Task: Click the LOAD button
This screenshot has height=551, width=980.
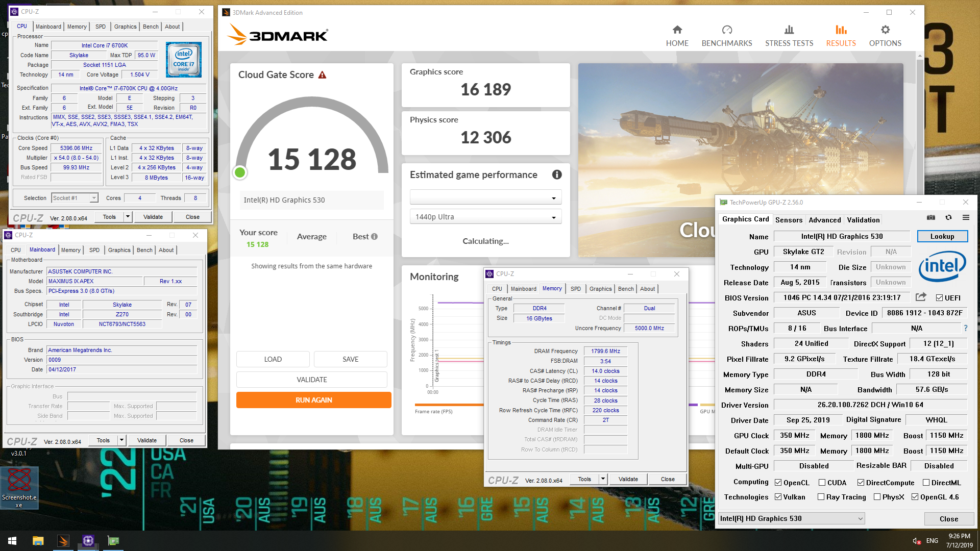Action: [273, 359]
